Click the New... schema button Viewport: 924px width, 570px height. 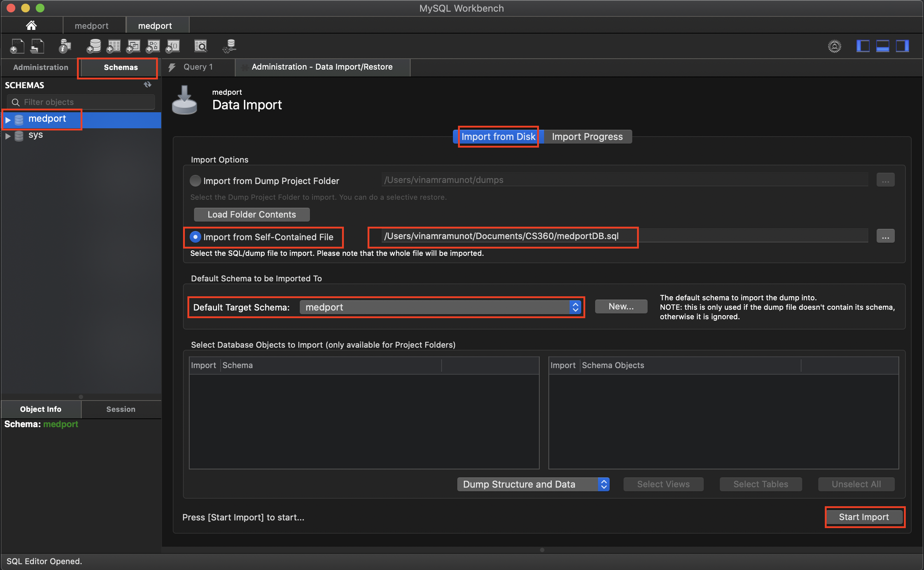click(621, 307)
